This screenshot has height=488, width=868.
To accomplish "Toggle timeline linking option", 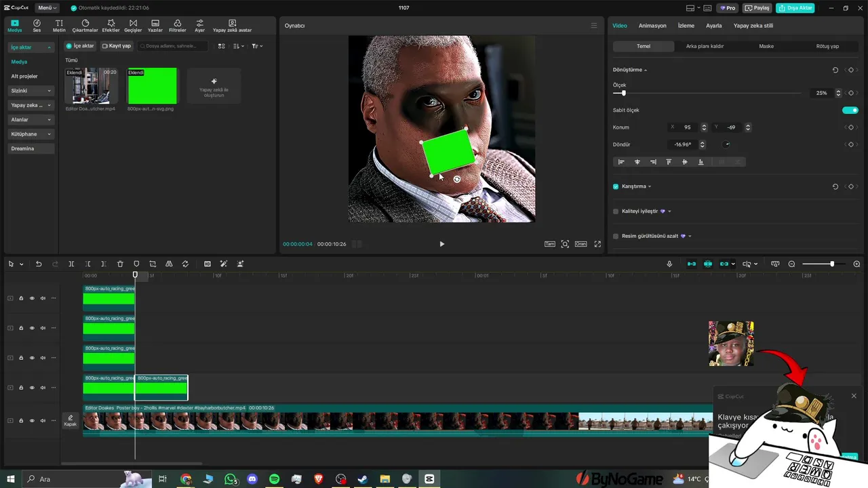I will coord(724,264).
